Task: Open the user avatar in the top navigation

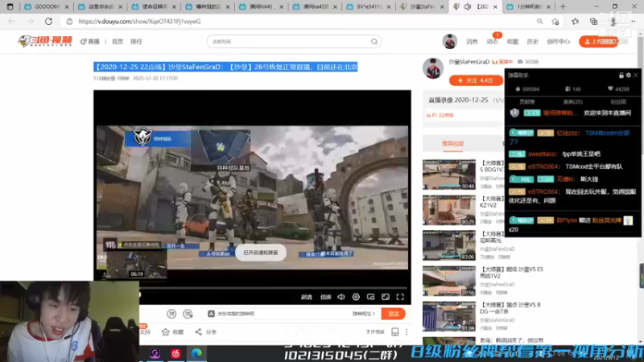Action: click(450, 42)
